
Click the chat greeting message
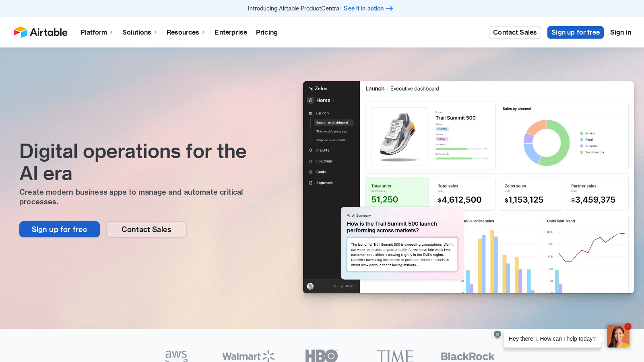pyautogui.click(x=552, y=339)
